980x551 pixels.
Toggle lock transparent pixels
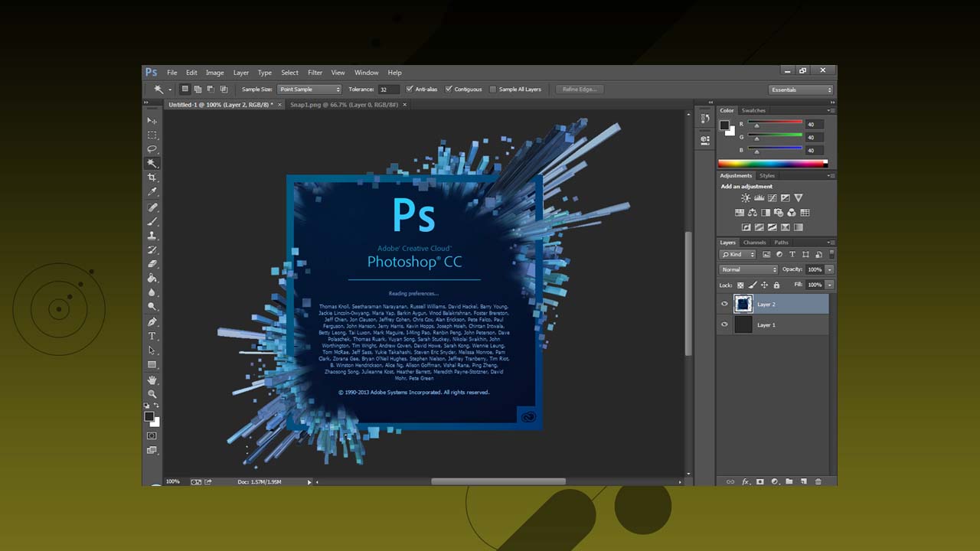tap(740, 285)
